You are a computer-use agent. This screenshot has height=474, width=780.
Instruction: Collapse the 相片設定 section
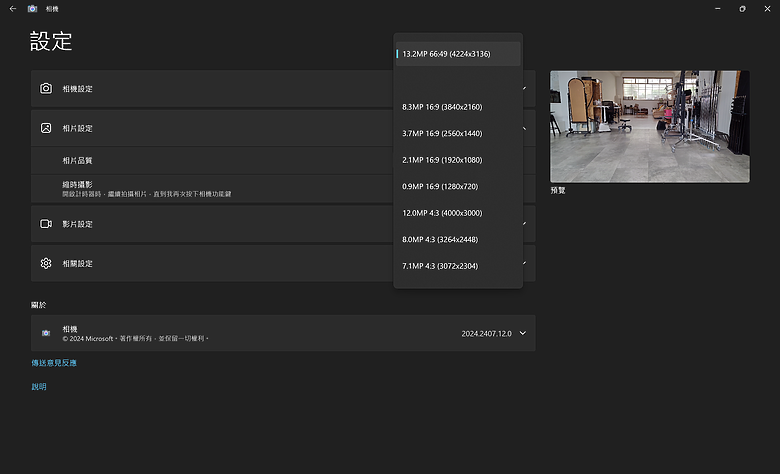point(524,128)
